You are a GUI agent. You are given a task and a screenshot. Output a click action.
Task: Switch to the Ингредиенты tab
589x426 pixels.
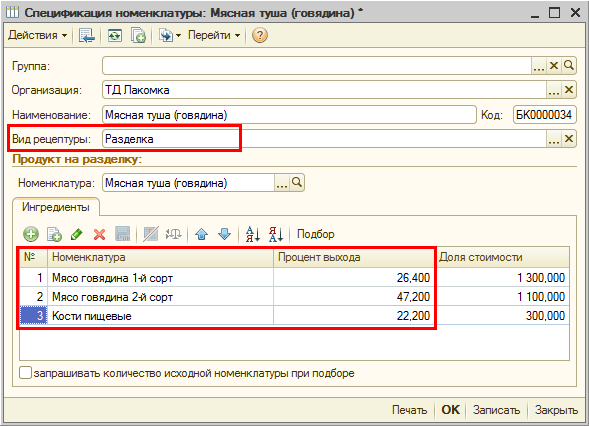click(56, 207)
